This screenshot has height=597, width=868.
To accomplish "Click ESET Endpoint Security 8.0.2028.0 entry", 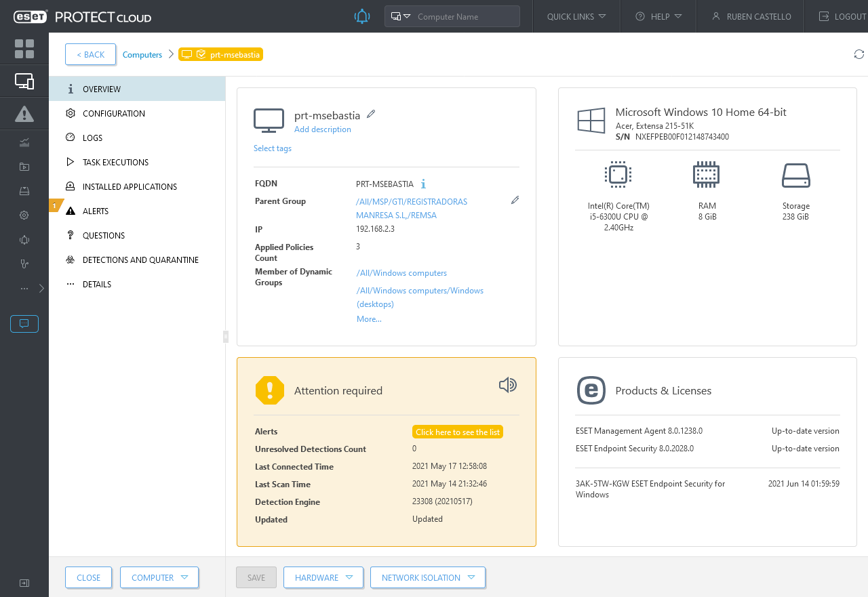I will (x=635, y=449).
